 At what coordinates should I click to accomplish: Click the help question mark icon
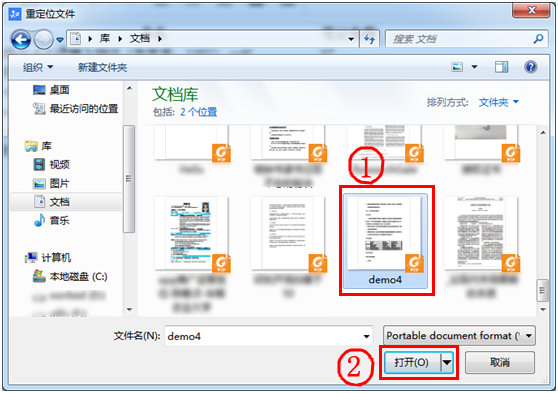[530, 67]
